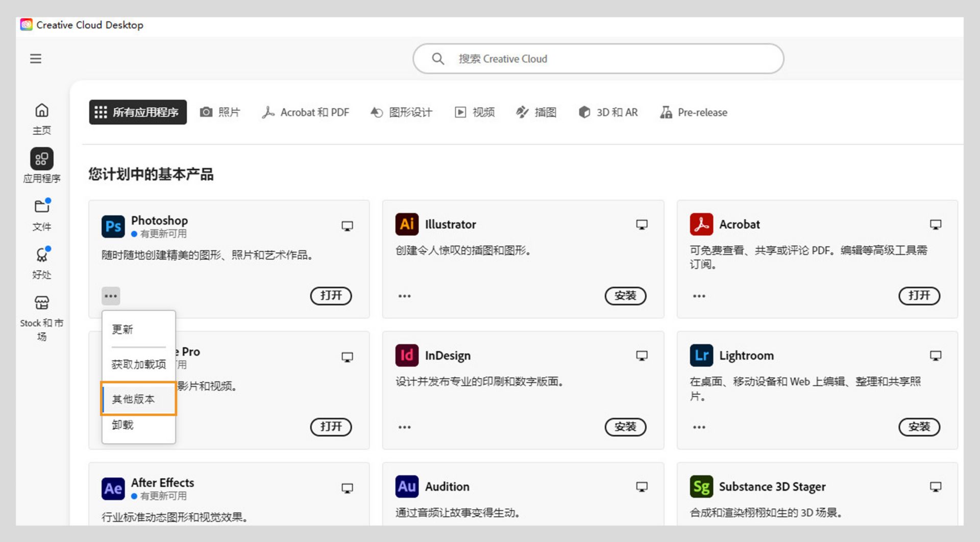Click the Creative Cloud logo in title bar
The image size is (980, 542).
tap(26, 25)
